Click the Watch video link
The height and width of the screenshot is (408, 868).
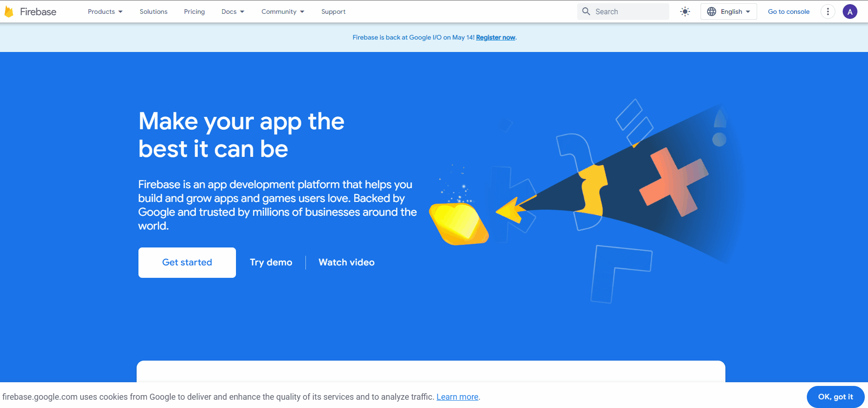[x=346, y=262]
